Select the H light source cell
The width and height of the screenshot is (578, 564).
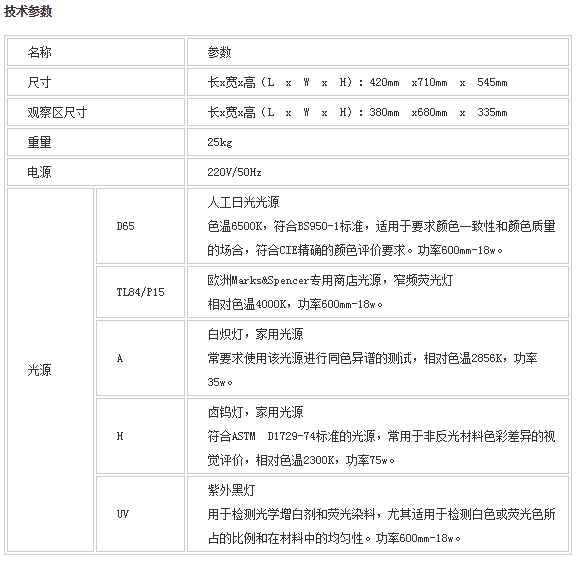click(140, 436)
